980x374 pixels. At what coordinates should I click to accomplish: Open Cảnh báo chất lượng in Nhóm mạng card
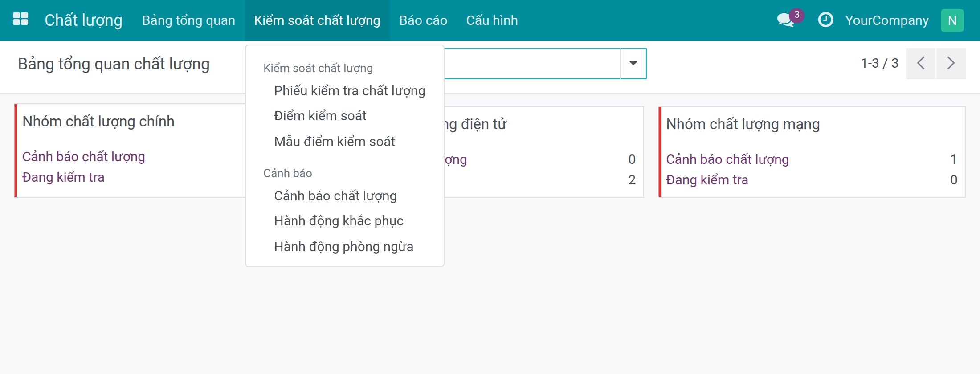(x=727, y=159)
